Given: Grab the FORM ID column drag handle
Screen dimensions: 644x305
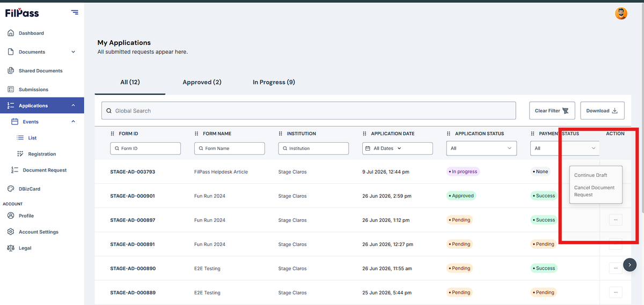Looking at the screenshot, I should 113,133.
